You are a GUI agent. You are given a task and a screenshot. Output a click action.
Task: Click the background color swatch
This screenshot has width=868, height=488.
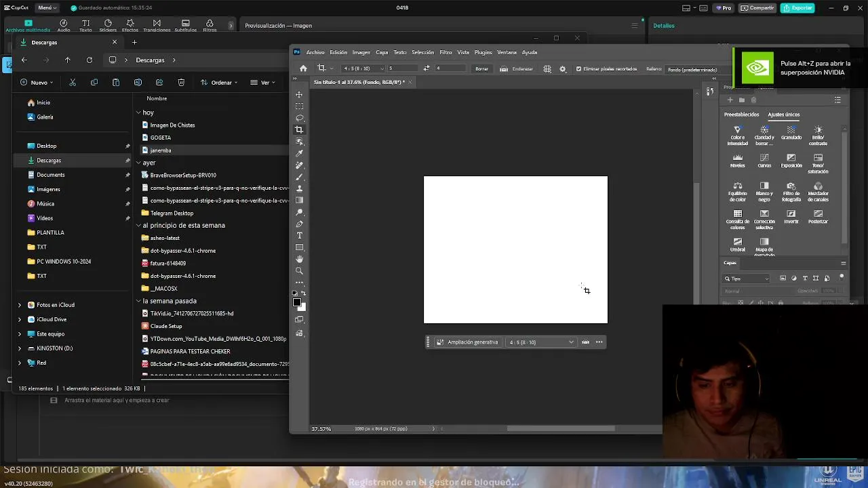(x=303, y=308)
